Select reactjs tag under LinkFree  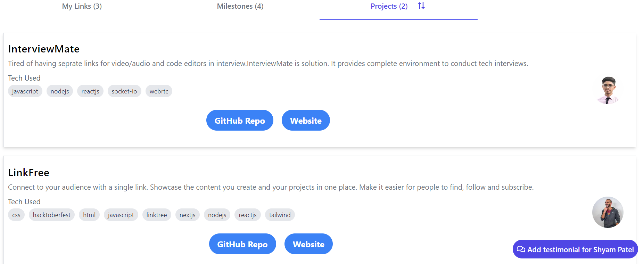(x=248, y=215)
